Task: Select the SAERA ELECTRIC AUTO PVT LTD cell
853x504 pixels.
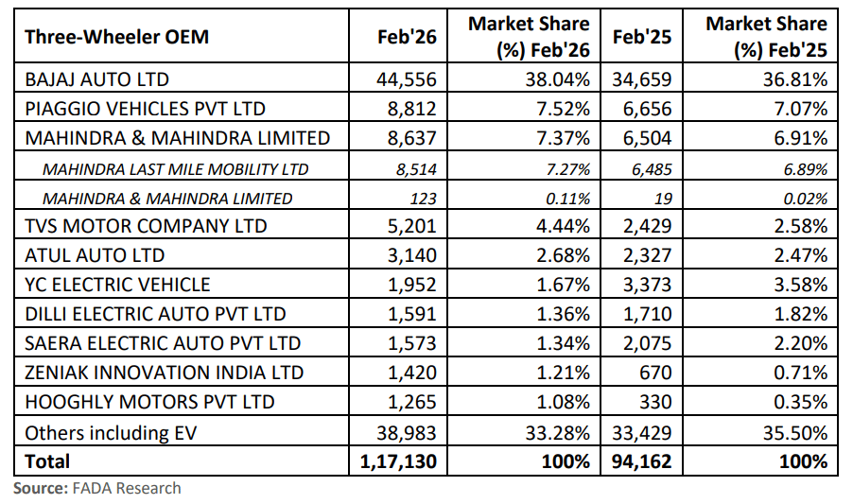Action: (163, 343)
